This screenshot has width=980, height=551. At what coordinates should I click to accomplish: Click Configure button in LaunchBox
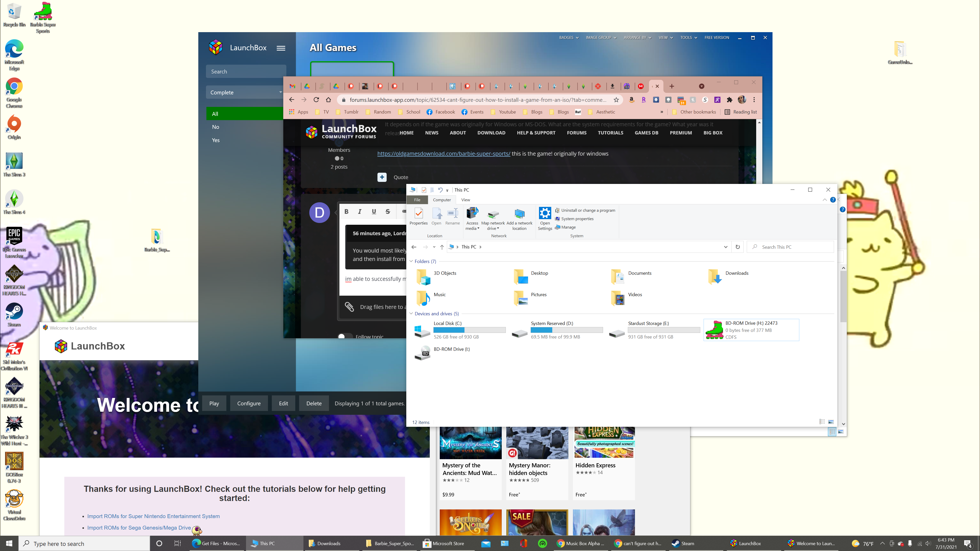(249, 403)
